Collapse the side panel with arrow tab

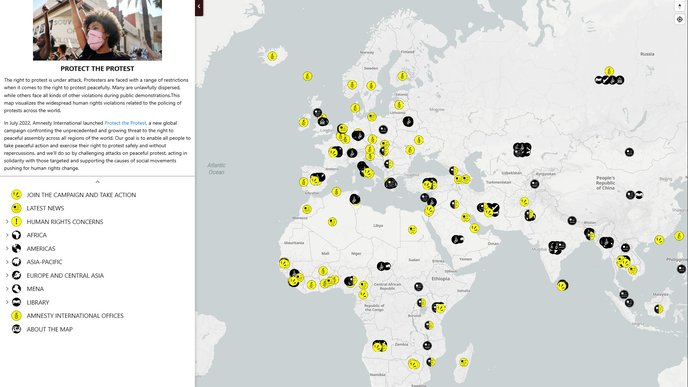199,7
